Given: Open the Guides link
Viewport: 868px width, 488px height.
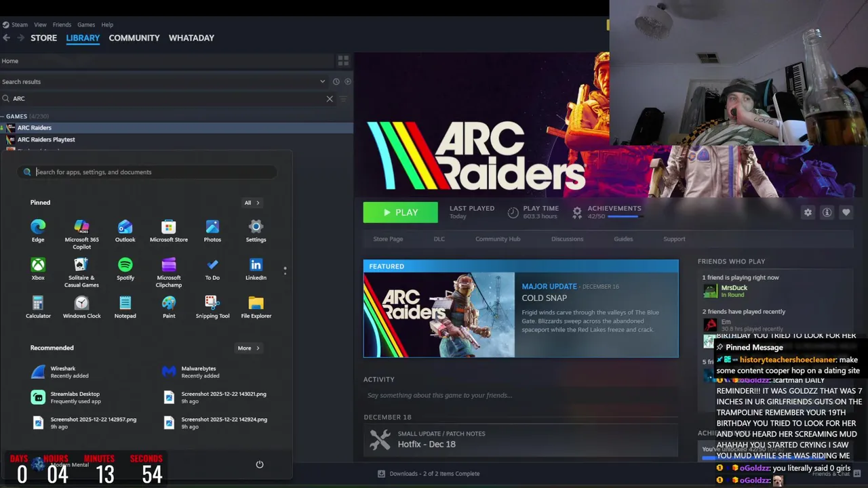Looking at the screenshot, I should [x=623, y=239].
